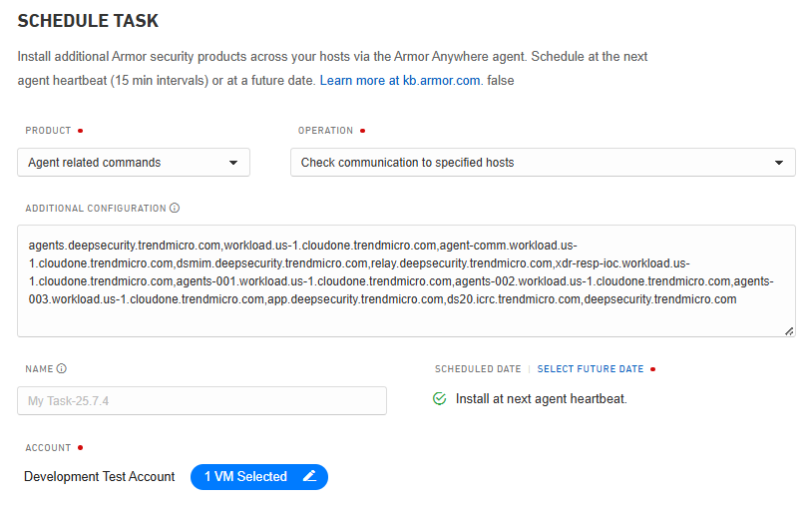This screenshot has height=513, width=812.
Task: Click the configuration textarea resize handle
Action: (789, 330)
